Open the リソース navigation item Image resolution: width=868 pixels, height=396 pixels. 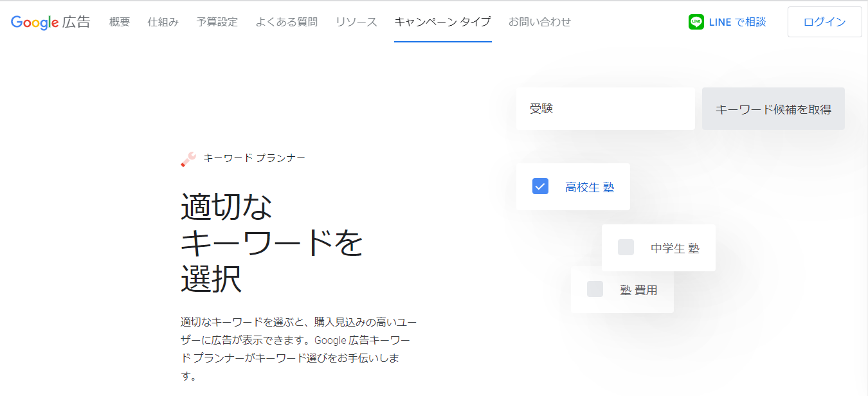(356, 22)
